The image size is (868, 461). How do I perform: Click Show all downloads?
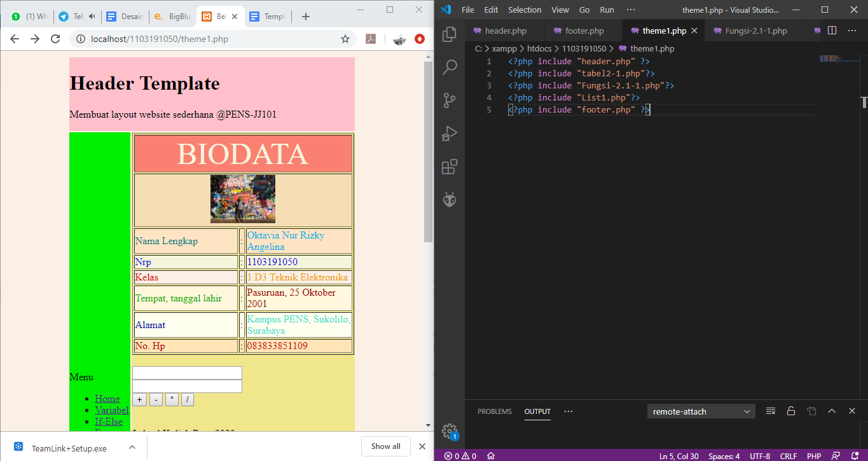click(386, 446)
